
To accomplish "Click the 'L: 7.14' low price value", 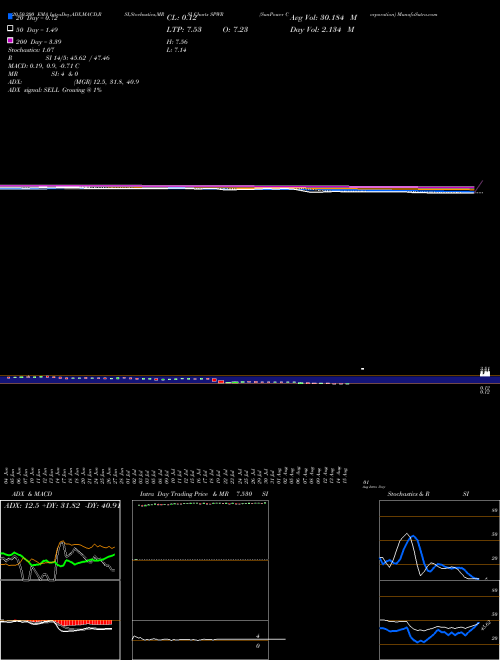I will coord(177,50).
